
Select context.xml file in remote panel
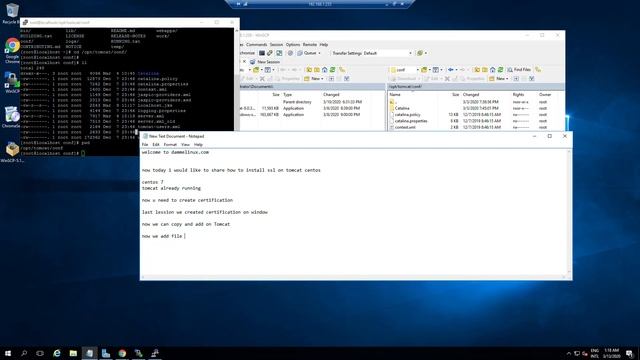coord(405,127)
